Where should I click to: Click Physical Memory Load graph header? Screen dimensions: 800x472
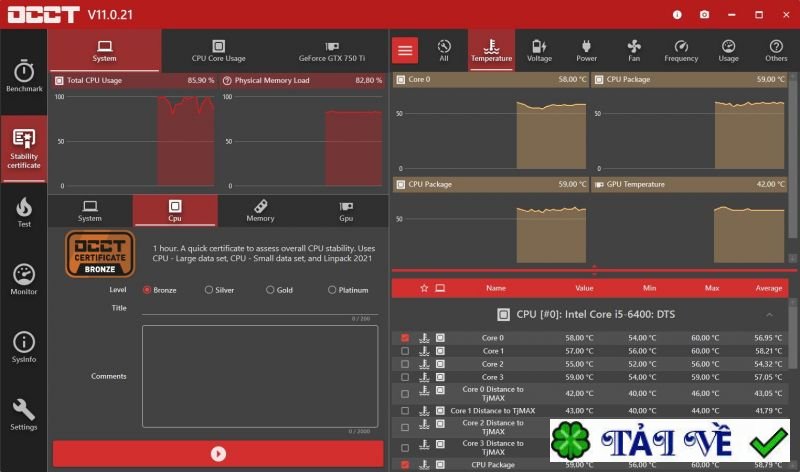[302, 81]
